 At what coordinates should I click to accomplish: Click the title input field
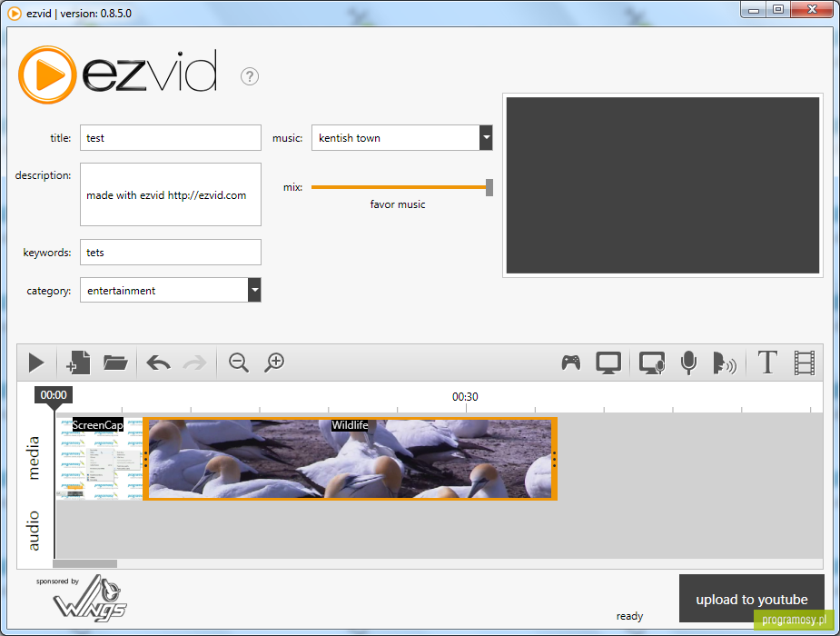(171, 138)
